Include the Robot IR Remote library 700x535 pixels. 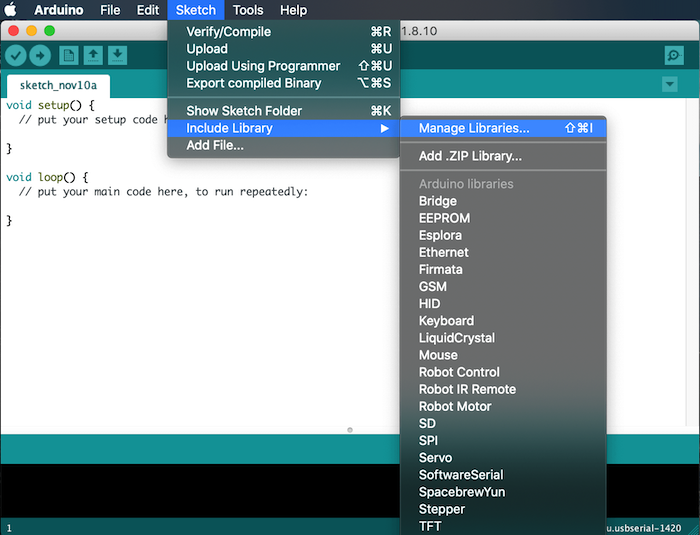point(503,389)
